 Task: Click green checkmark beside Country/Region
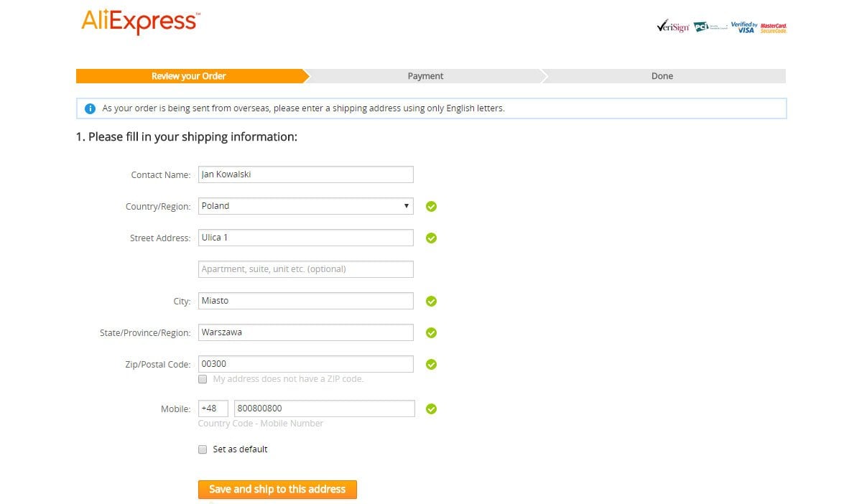coord(431,207)
